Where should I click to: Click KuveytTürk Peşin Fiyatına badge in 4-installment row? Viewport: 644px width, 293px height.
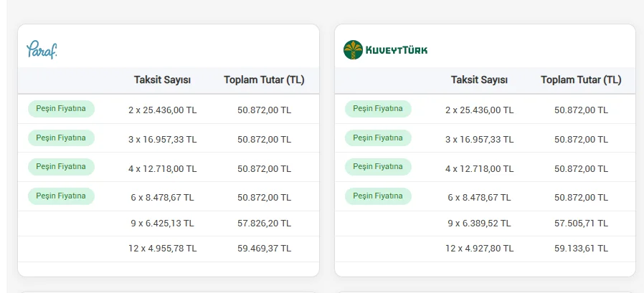[378, 167]
